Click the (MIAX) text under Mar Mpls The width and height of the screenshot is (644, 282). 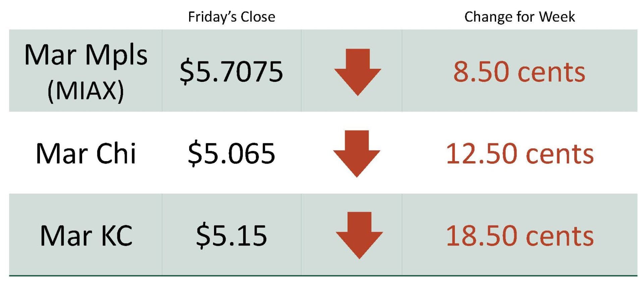tap(86, 91)
